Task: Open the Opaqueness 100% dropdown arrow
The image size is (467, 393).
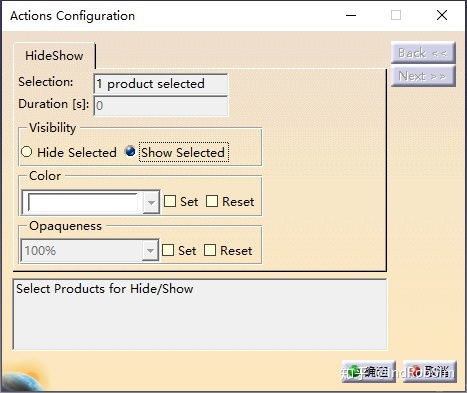Action: 150,250
